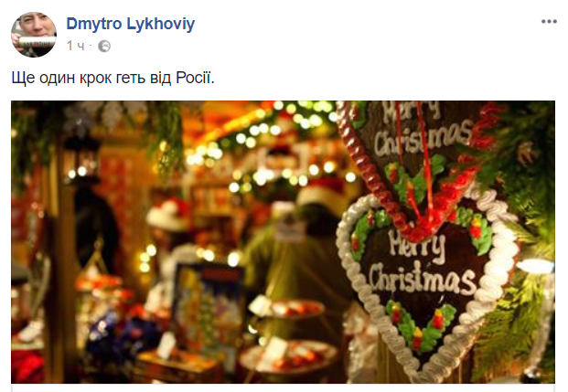Open Dmytro Lykhoviy's profile picture
Image resolution: width=568 pixels, height=392 pixels.
pos(34,35)
